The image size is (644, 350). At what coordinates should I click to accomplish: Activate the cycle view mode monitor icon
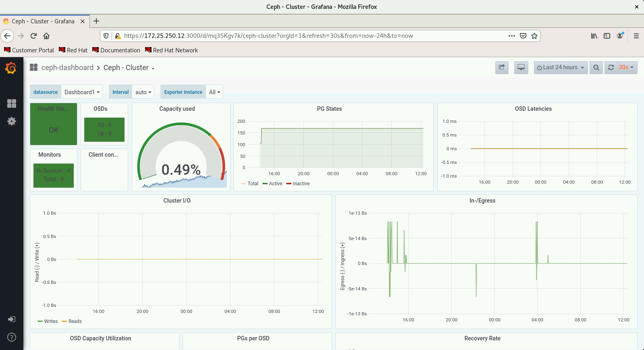point(521,68)
